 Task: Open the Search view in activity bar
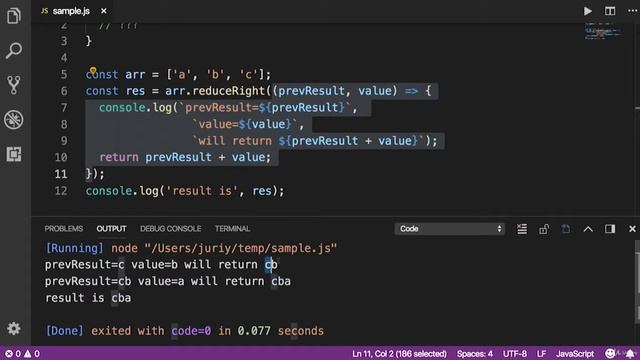coord(14,51)
